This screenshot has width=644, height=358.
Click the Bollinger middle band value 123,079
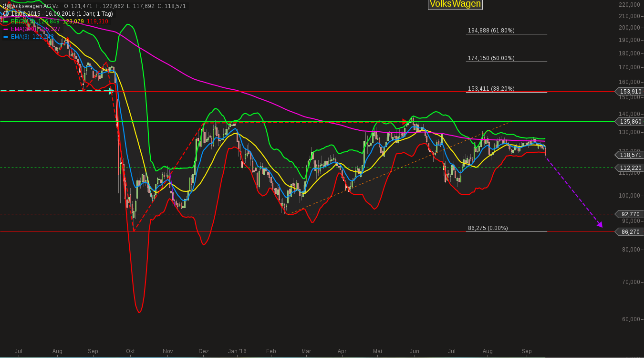coord(73,21)
